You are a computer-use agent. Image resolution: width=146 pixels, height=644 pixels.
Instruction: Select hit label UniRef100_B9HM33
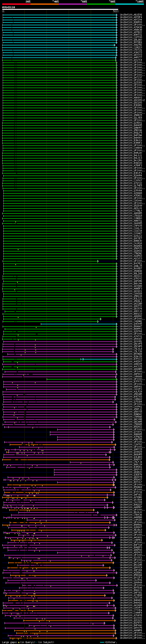tap(131, 22)
